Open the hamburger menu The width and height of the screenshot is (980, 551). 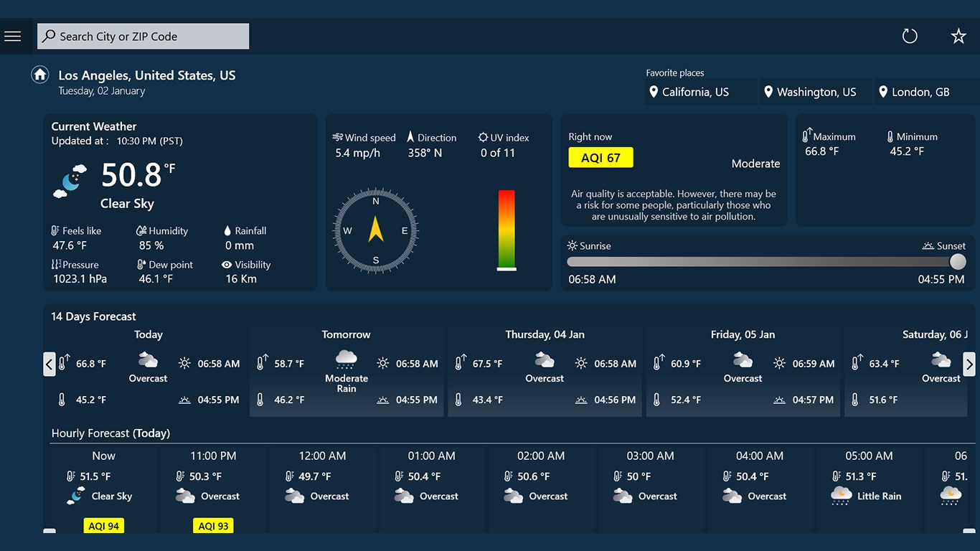point(13,36)
